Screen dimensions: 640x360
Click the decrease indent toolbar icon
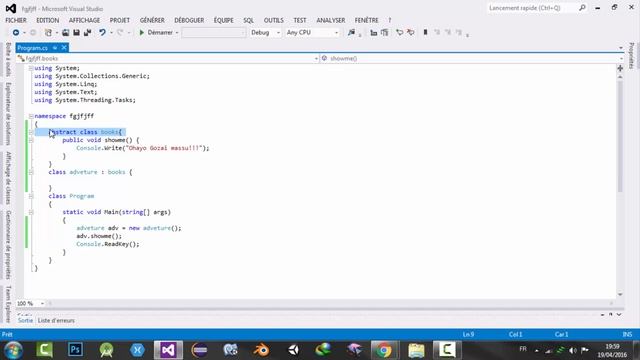click(373, 32)
